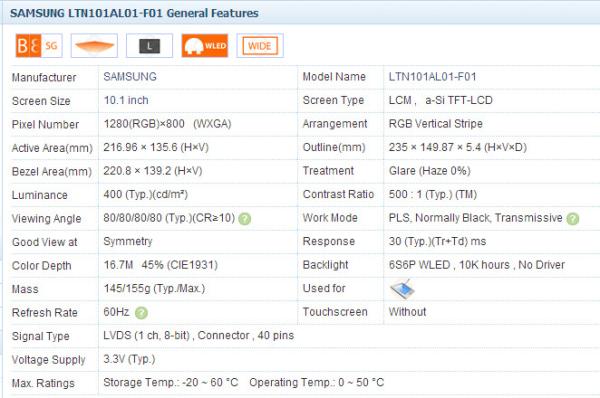Select 'LCM , a-Si TFT-LCD' screen type value
600x398 pixels.
click(x=440, y=100)
